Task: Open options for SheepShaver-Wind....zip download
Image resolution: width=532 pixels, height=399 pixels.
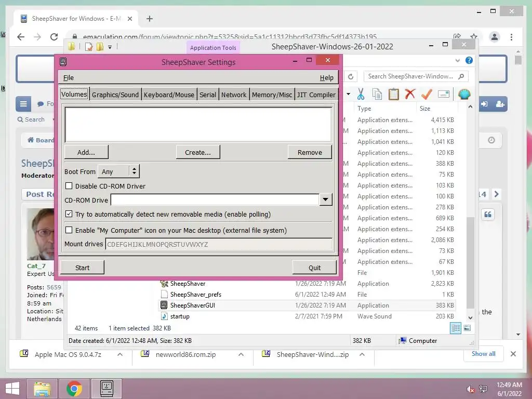Action: pyautogui.click(x=362, y=354)
